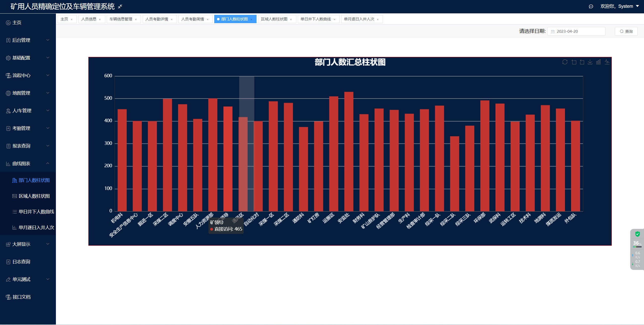Image resolution: width=644 pixels, height=325 pixels.
Task: Switch to the 区域人数柱状图 tab
Action: (x=274, y=19)
